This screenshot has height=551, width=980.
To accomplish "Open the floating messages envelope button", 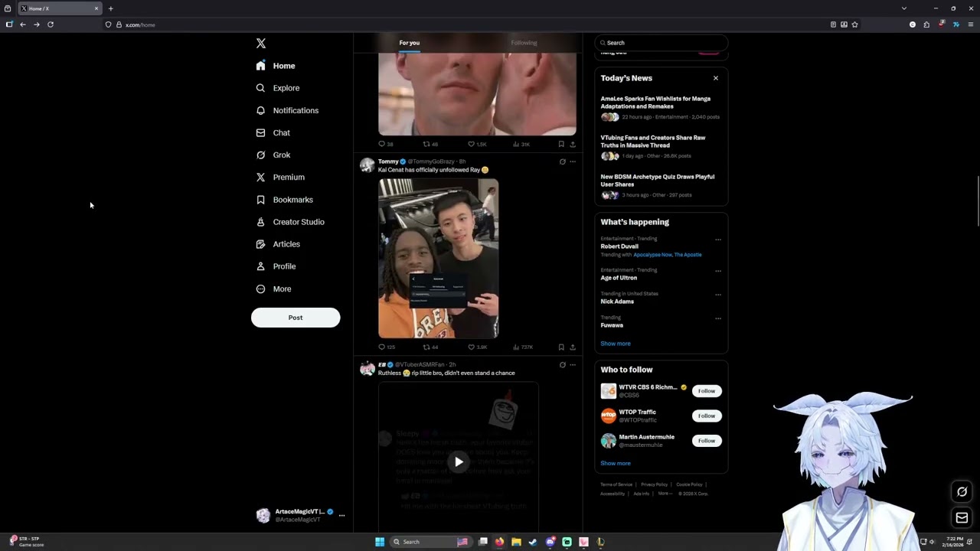I will 962,518.
